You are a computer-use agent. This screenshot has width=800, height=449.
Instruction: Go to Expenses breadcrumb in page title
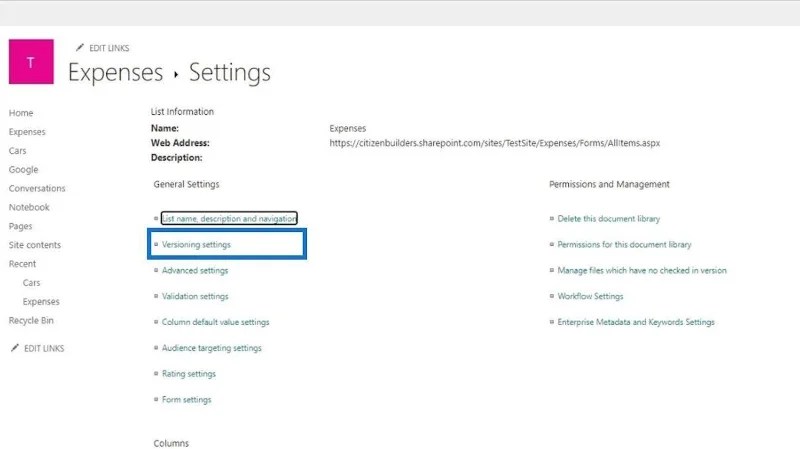tap(115, 72)
